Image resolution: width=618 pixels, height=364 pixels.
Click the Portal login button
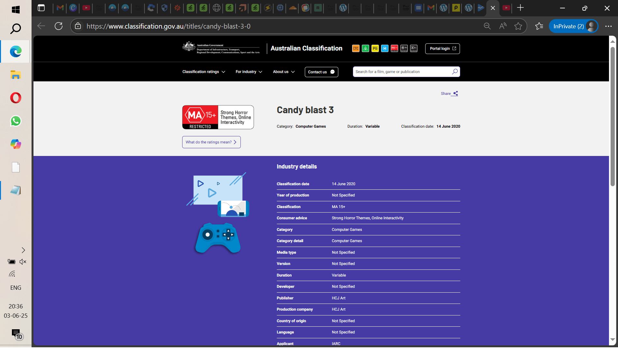[x=443, y=49]
